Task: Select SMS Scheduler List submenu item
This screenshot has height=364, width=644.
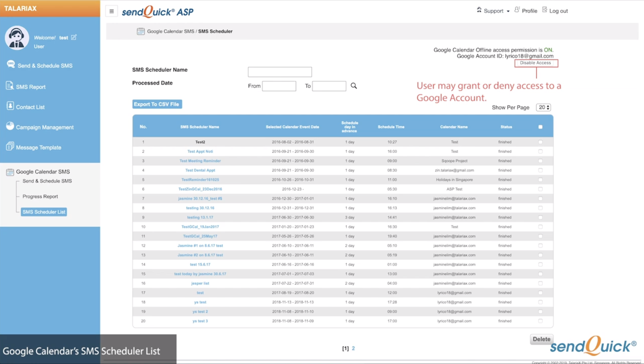Action: click(44, 212)
